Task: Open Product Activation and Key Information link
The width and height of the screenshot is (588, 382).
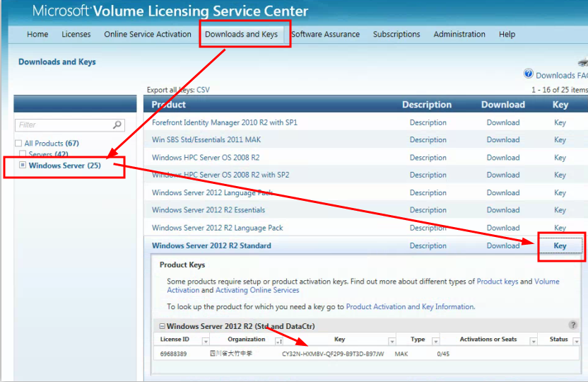Action: pyautogui.click(x=409, y=307)
